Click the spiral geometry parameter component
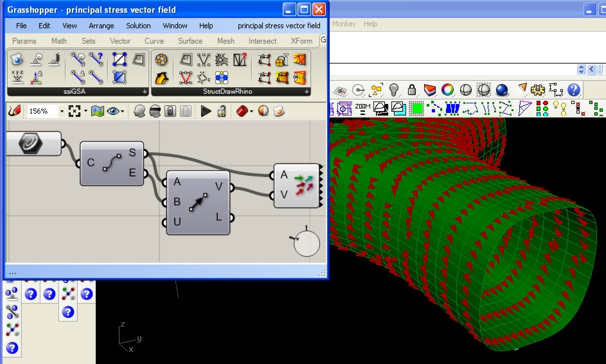 (33, 144)
